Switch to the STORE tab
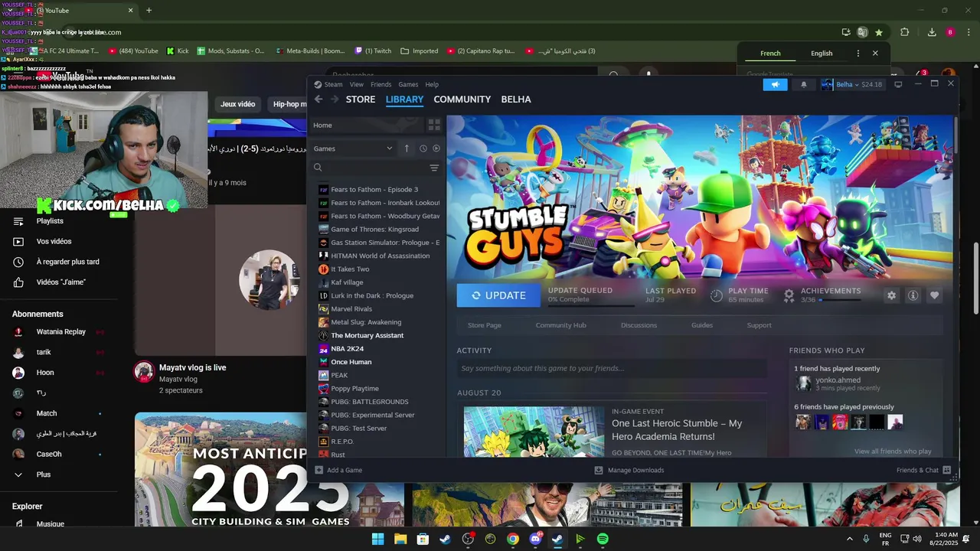 click(x=361, y=99)
